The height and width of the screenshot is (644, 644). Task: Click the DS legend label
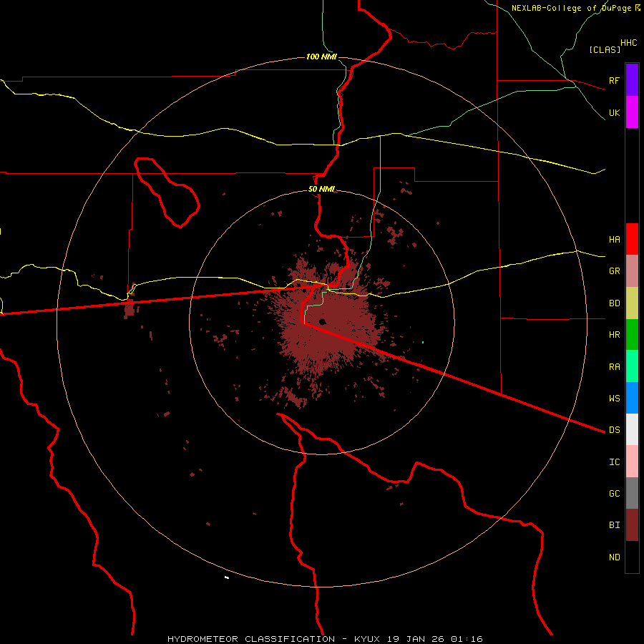coord(614,429)
